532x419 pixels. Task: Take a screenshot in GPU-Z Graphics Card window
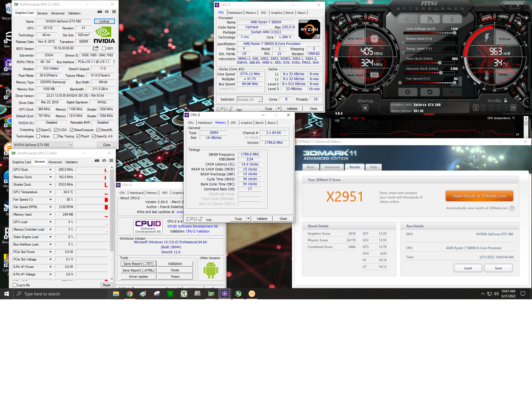tap(100, 12)
